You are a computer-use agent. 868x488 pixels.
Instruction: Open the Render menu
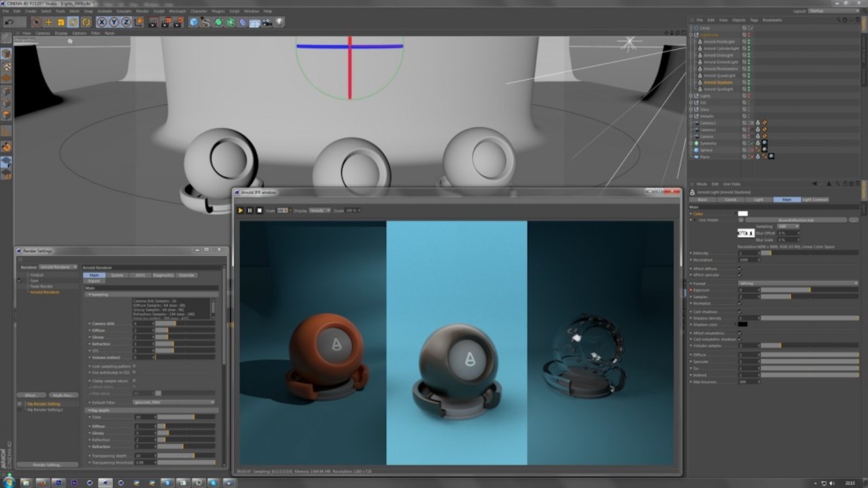coord(142,11)
